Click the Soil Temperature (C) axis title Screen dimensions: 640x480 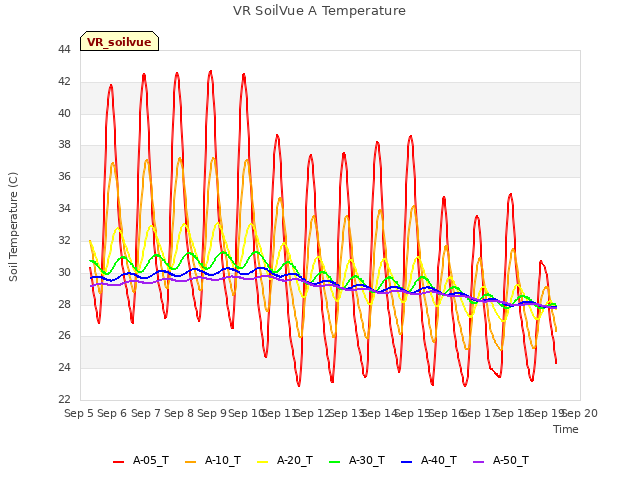pyautogui.click(x=13, y=227)
